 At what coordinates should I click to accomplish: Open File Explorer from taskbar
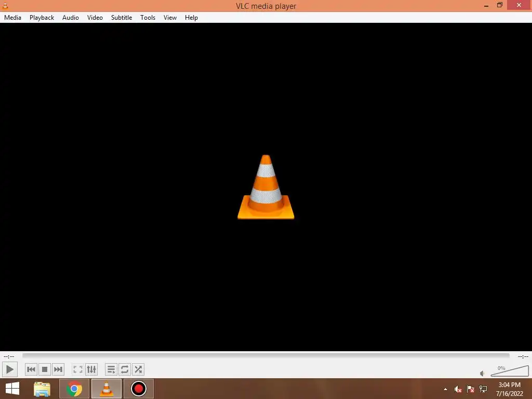[x=42, y=389]
